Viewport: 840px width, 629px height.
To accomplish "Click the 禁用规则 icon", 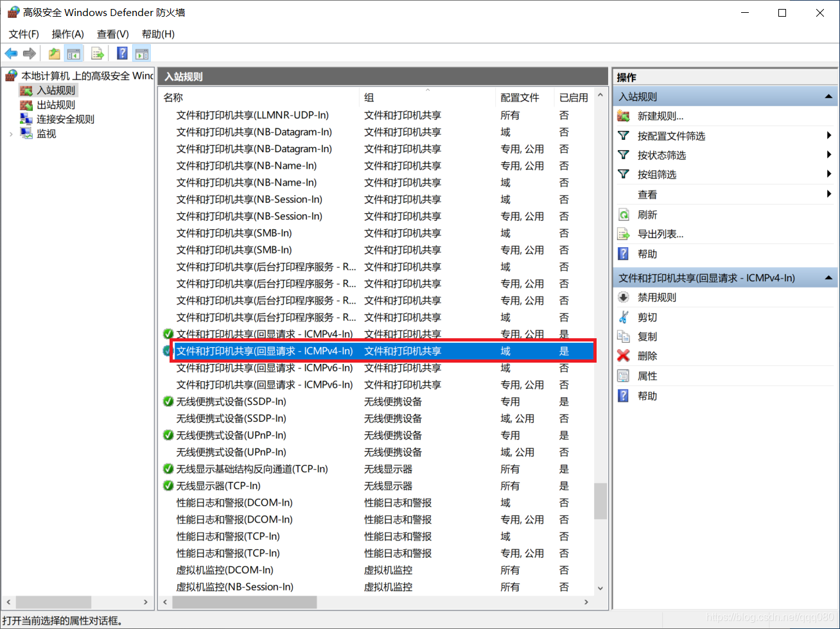I will point(624,297).
